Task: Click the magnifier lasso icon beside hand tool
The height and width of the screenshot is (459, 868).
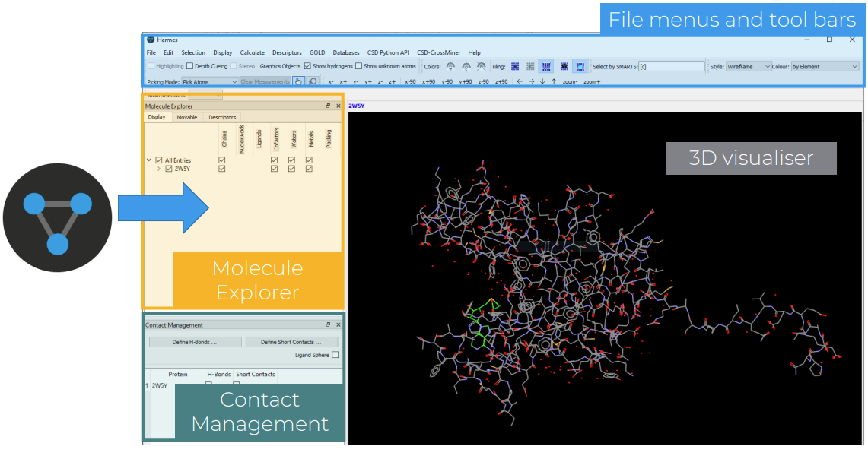Action: [312, 81]
